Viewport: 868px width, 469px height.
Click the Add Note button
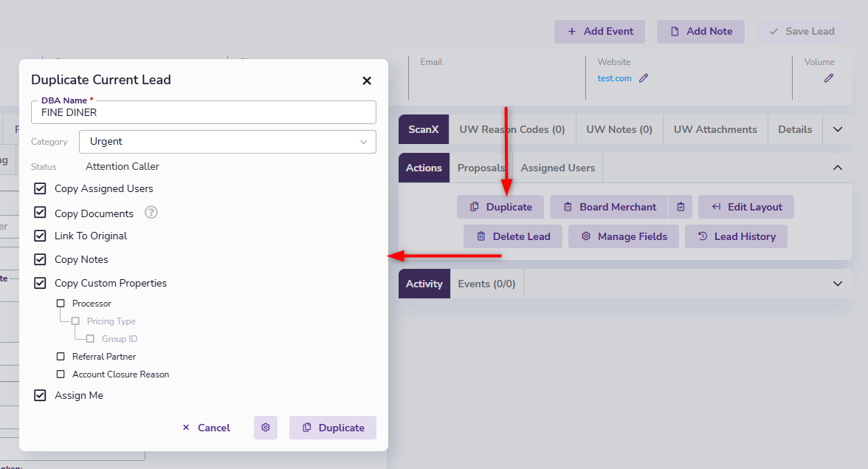701,32
